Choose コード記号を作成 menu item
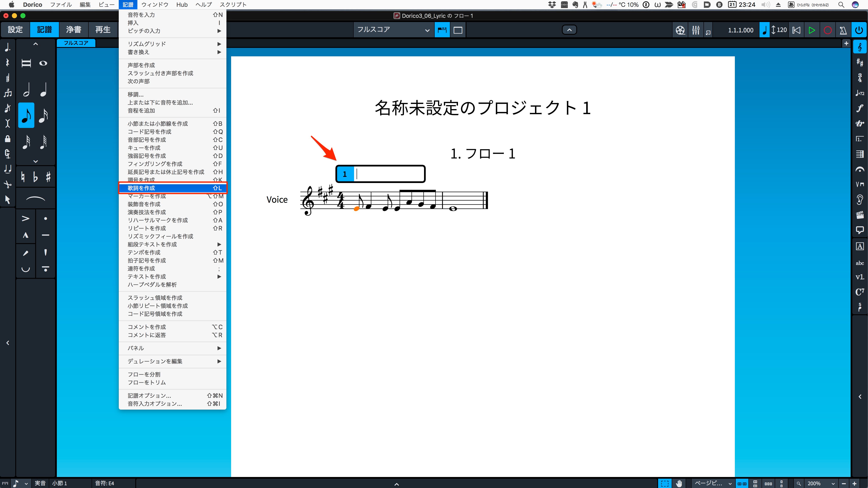This screenshot has height=488, width=868. (173, 132)
